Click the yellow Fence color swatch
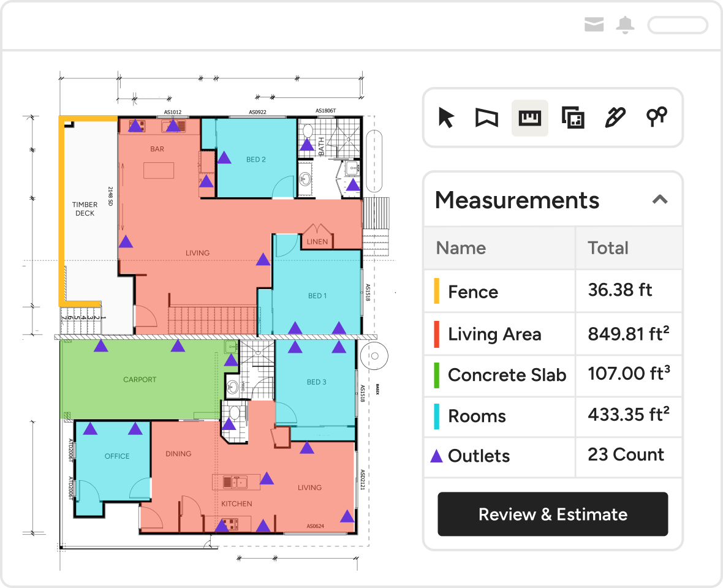This screenshot has height=588, width=723. pos(436,291)
